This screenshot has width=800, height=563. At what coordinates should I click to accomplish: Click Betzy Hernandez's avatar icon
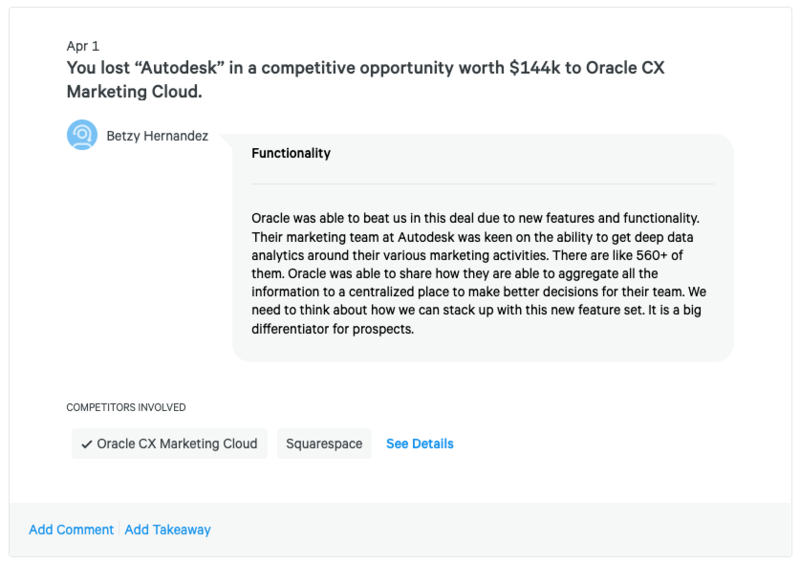tap(82, 135)
